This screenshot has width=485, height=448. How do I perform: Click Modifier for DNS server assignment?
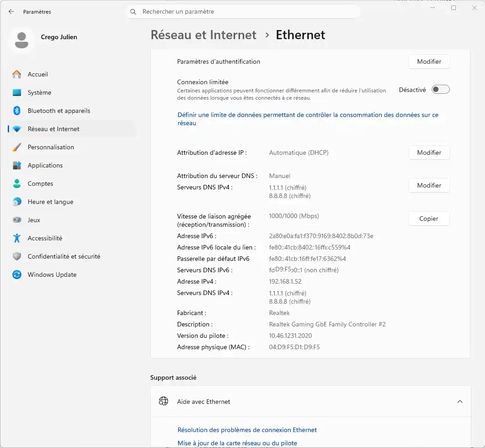429,185
